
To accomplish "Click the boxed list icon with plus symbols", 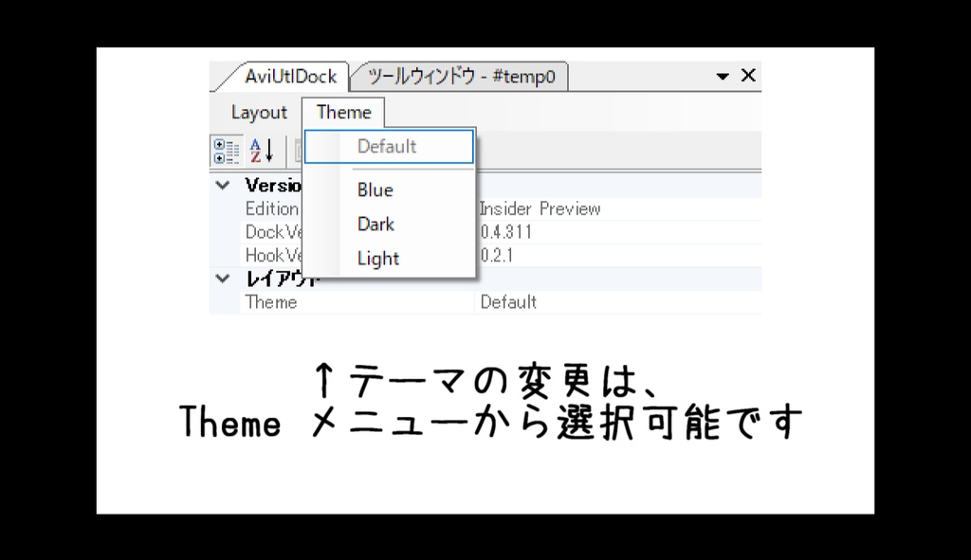I will [228, 149].
